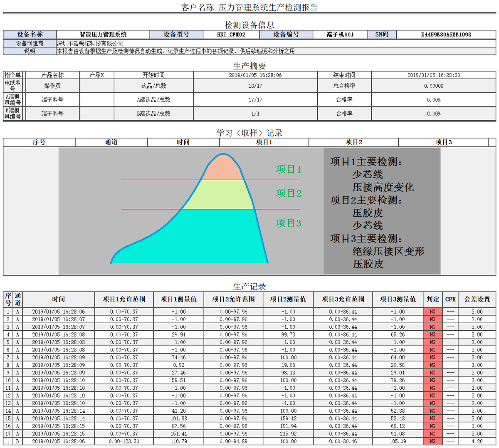Select the 判定 column header
This screenshot has height=448, width=499.
pos(433,299)
